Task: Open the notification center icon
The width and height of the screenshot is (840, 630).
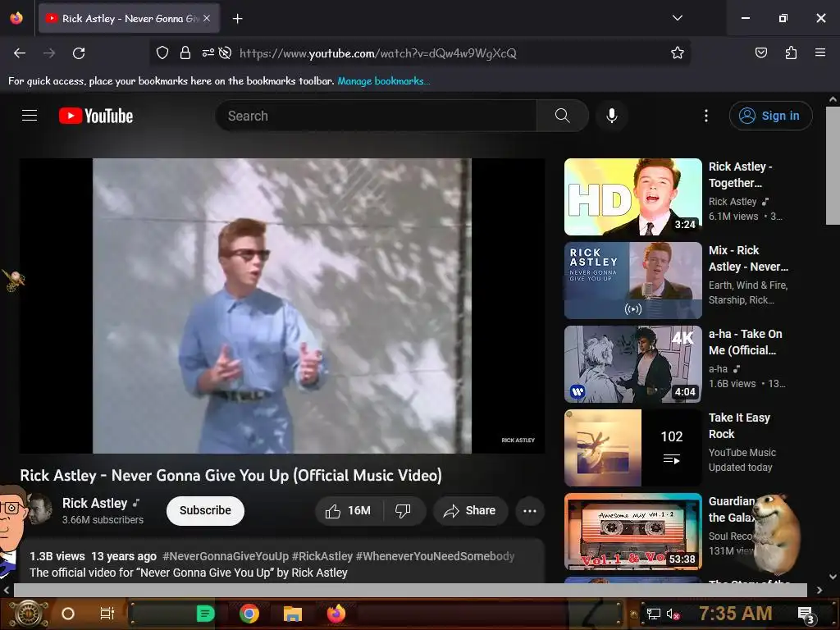Action: (806, 614)
